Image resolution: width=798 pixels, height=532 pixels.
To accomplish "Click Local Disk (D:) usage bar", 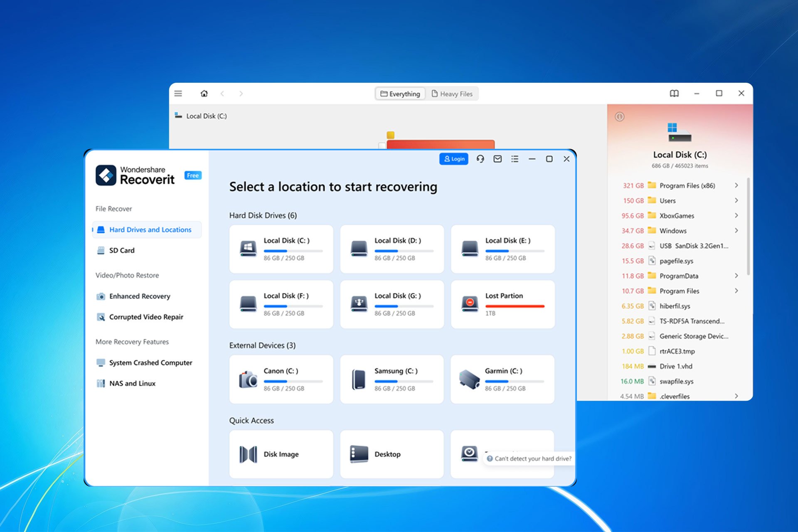I will (x=404, y=251).
